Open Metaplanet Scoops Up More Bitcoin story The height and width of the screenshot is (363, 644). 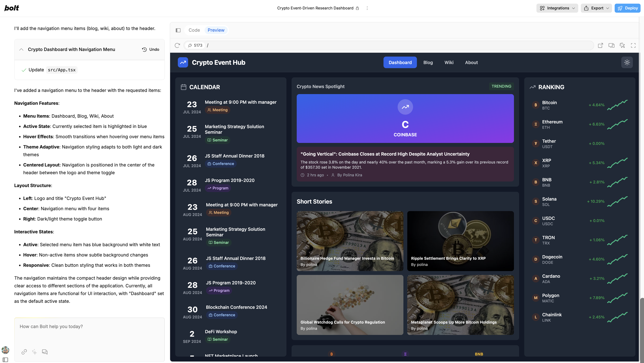tap(460, 305)
